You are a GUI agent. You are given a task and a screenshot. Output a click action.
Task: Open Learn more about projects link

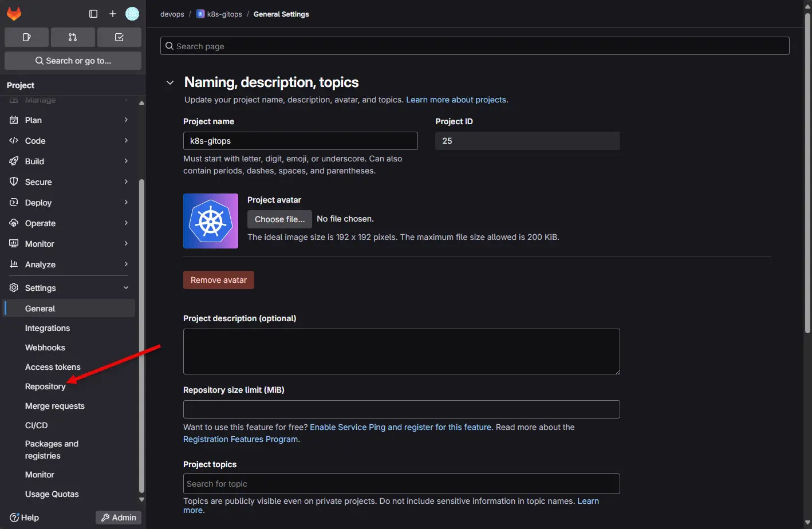[456, 100]
